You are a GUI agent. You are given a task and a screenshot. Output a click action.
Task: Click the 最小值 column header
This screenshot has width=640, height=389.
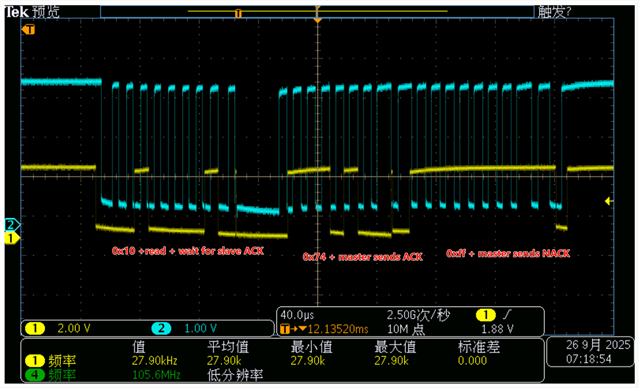(x=311, y=347)
